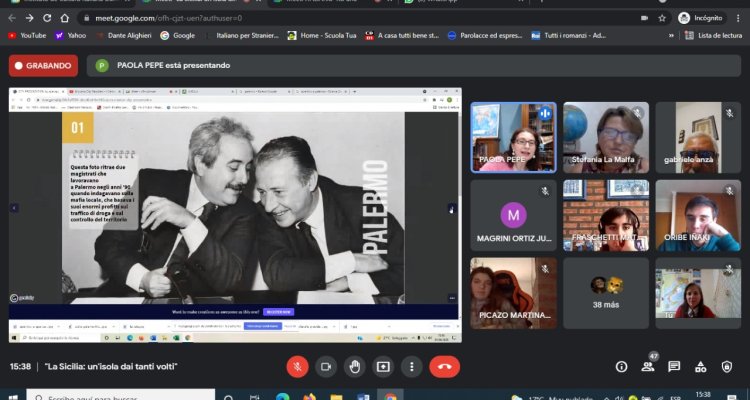Leave the call with the red hang-up button
The width and height of the screenshot is (750, 400).
pos(444,367)
